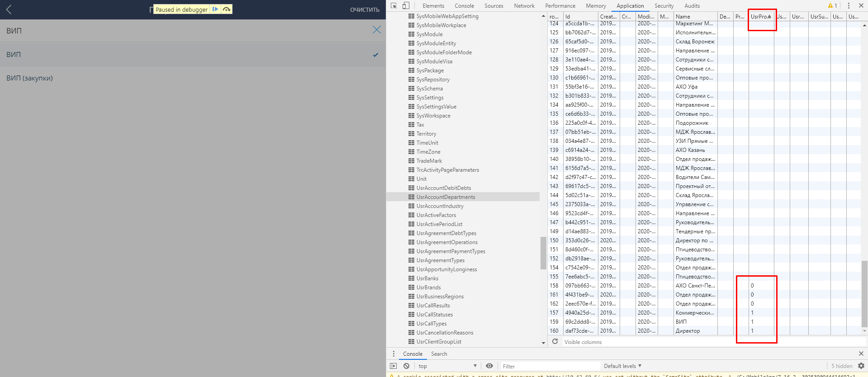This screenshot has width=868, height=377.
Task: Toggle device toolbar in DevTools
Action: 406,5
